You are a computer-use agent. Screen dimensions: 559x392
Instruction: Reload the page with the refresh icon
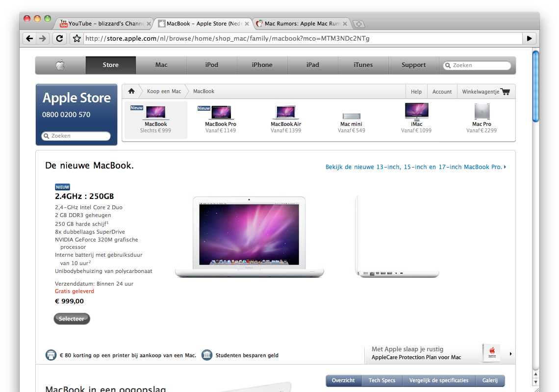59,39
